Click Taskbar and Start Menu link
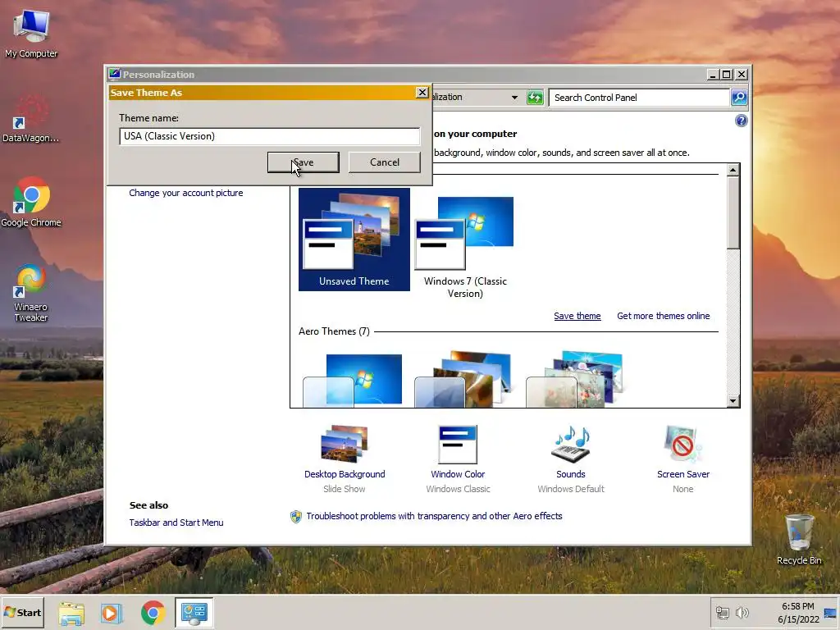Image resolution: width=840 pixels, height=630 pixels. (176, 523)
